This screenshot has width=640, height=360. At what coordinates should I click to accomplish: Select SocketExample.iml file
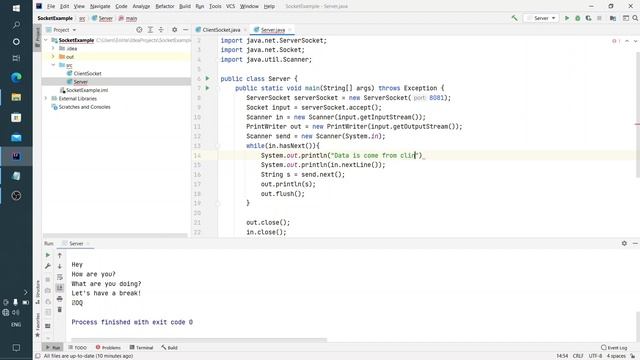(87, 90)
